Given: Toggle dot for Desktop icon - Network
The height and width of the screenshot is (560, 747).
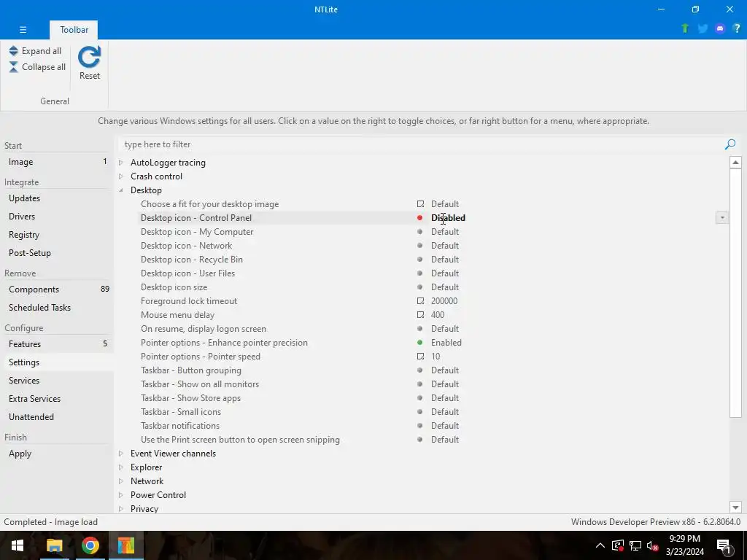Looking at the screenshot, I should (x=419, y=245).
